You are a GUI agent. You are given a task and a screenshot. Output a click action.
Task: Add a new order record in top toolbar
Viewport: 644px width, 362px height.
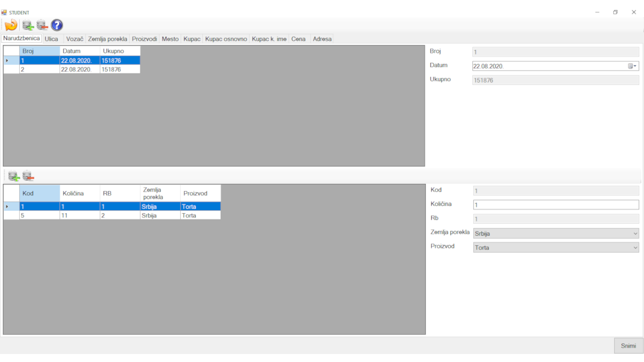28,25
